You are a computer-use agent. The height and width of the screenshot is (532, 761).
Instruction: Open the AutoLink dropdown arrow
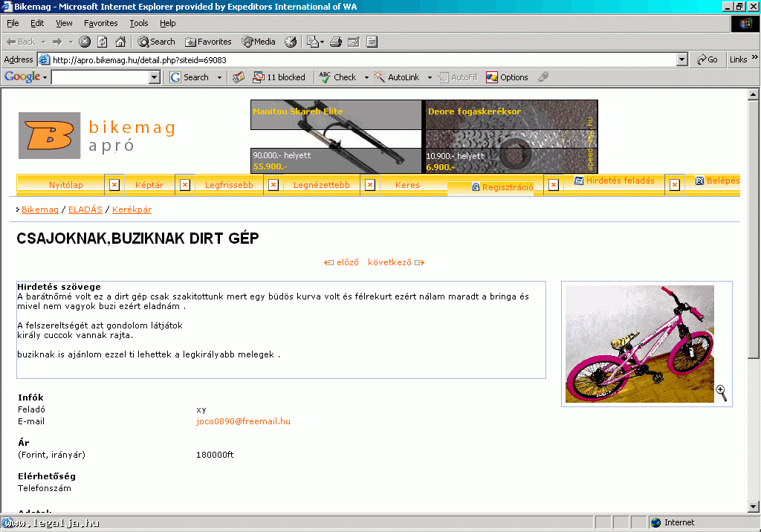point(430,78)
